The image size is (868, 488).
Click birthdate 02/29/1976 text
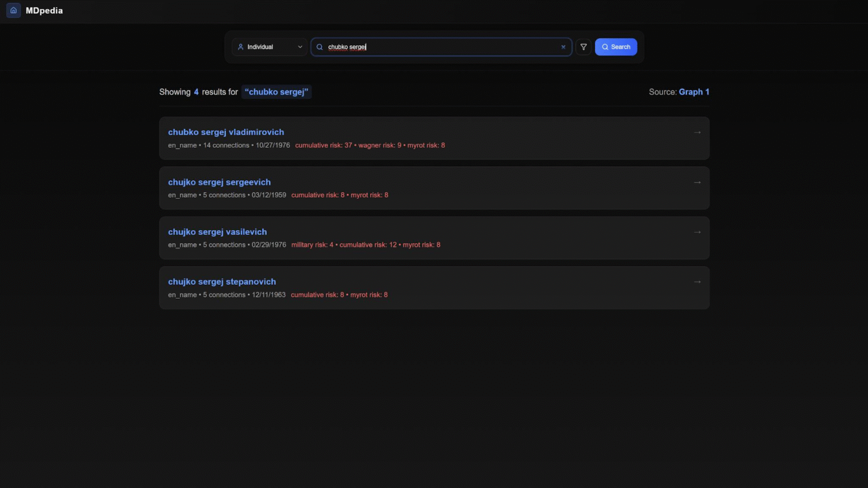click(x=269, y=245)
